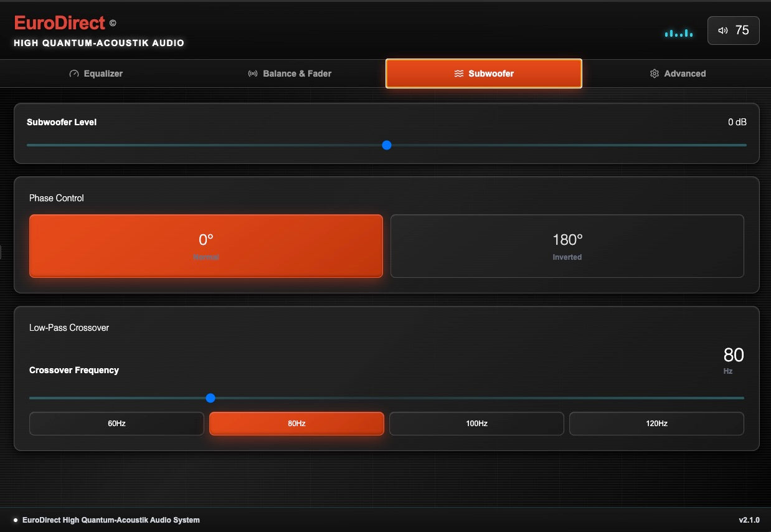Choose the 60Hz crossover preset
The width and height of the screenshot is (771, 532).
116,424
